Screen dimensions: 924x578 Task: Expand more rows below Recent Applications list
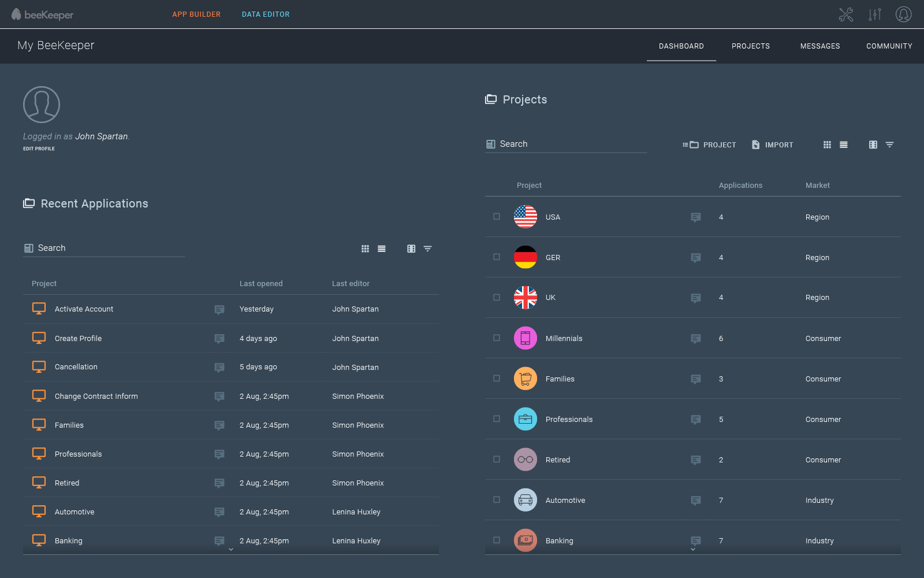[231, 550]
